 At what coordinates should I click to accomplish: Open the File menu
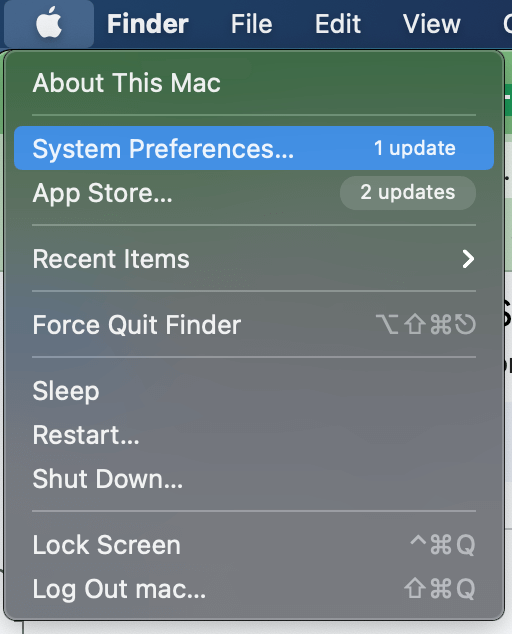click(252, 24)
